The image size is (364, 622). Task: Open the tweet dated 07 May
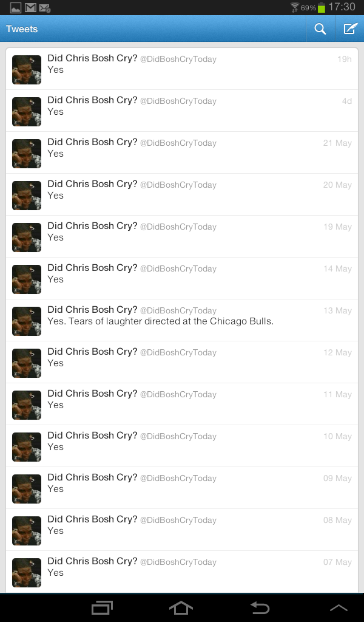point(182,572)
